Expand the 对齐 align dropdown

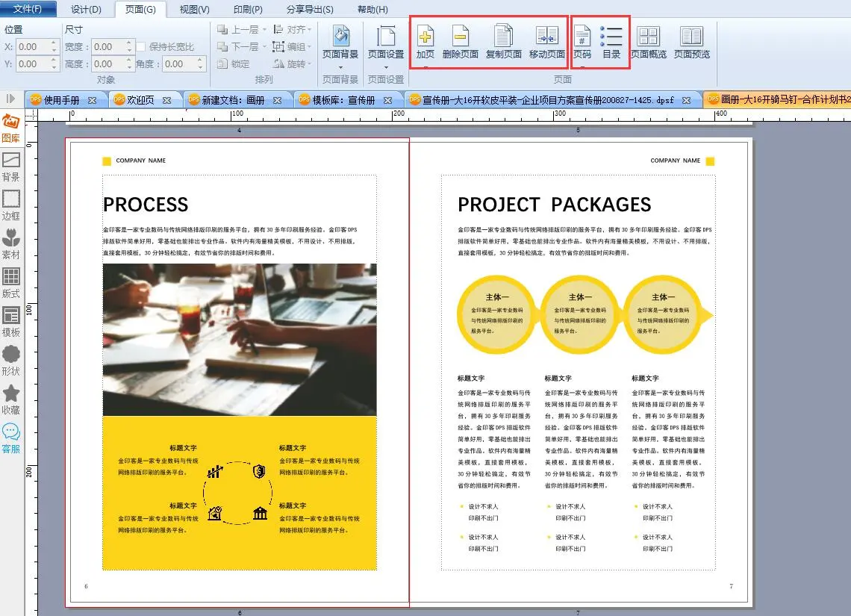(x=309, y=30)
